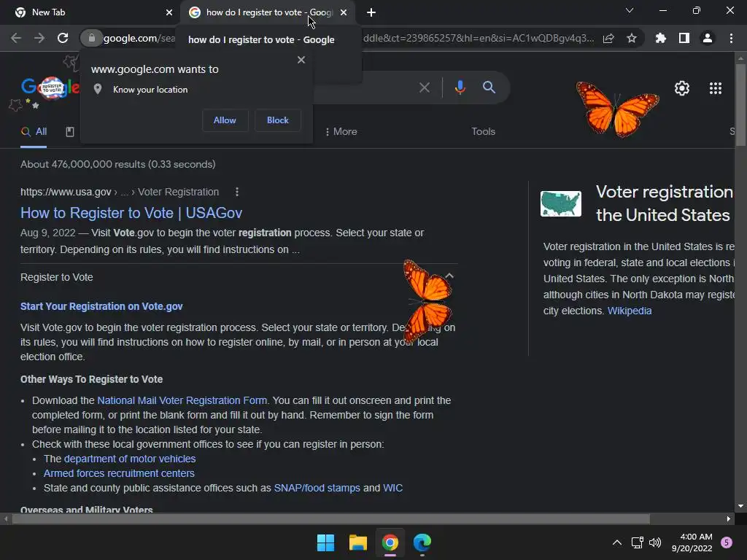Select the All results tab

point(34,132)
